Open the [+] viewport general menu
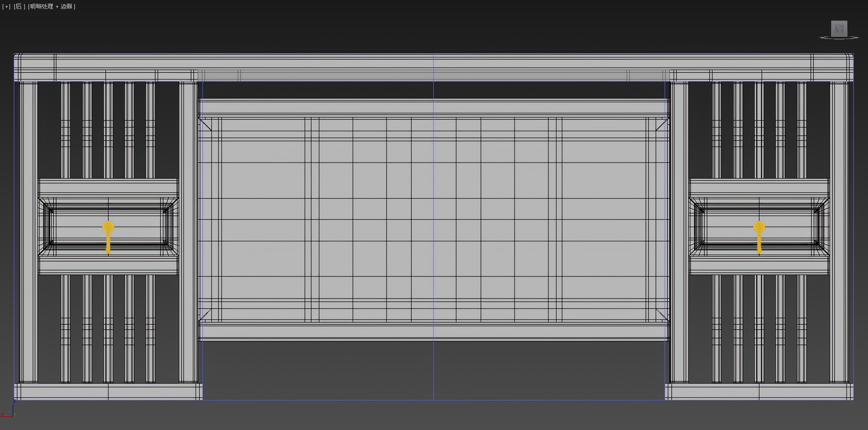The width and height of the screenshot is (868, 430). pos(6,6)
